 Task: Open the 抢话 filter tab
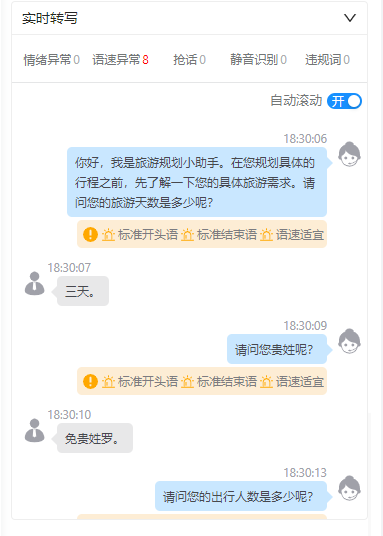point(189,60)
